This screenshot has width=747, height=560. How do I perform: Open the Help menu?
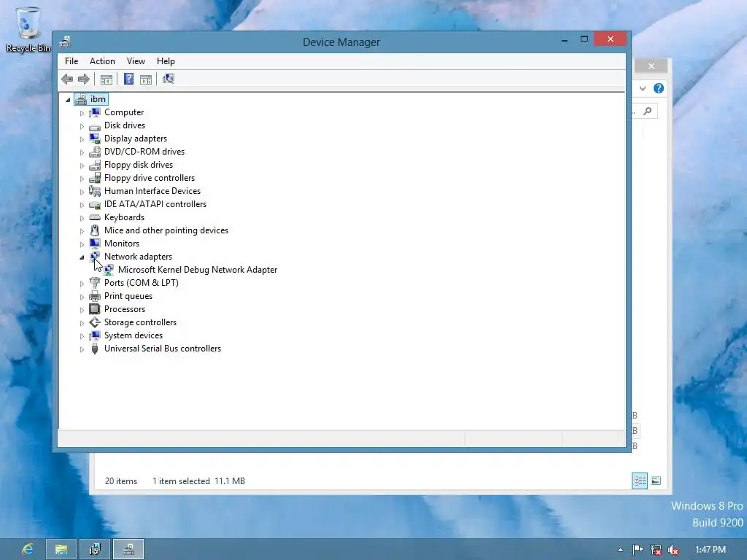pos(166,61)
